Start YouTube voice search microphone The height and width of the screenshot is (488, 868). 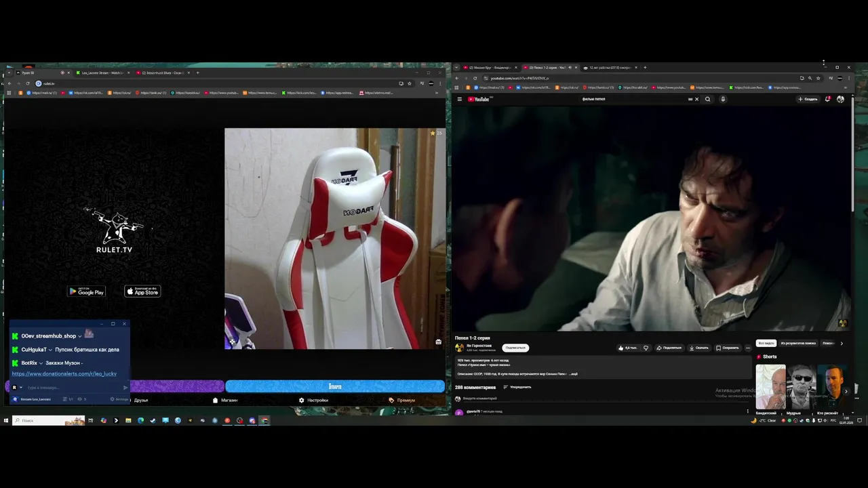pos(723,99)
